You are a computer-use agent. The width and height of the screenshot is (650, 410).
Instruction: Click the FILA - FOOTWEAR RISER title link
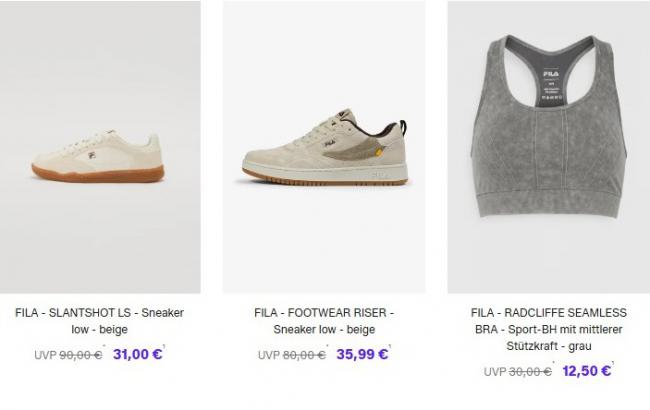[x=324, y=321]
